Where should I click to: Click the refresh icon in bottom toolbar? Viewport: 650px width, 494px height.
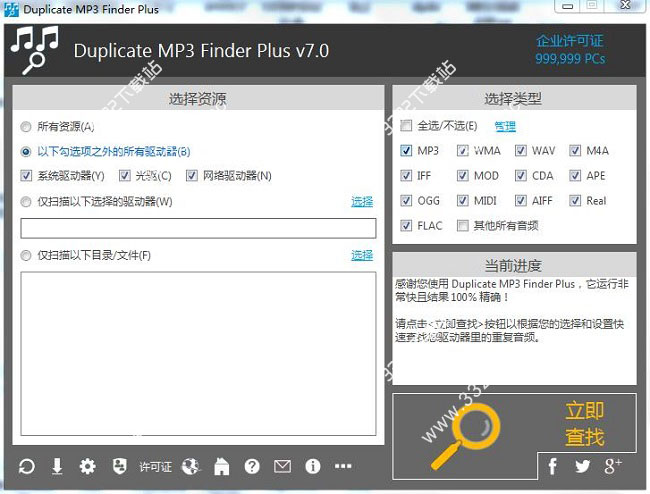pyautogui.click(x=27, y=467)
